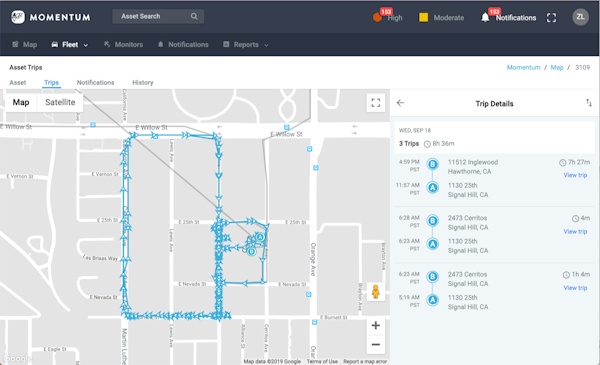Screen dimensions: 600x365
Task: Zoom out on the map
Action: coord(376,344)
